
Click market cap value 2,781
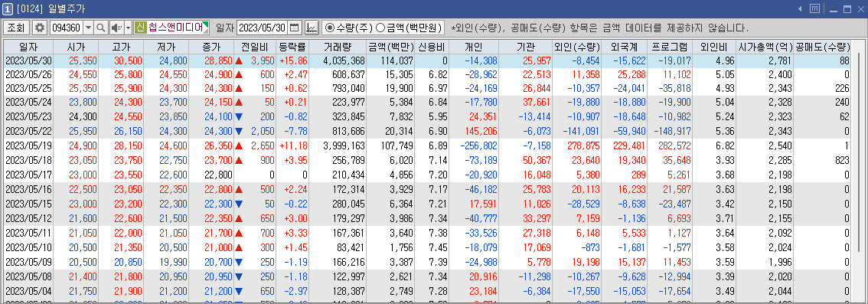781,60
